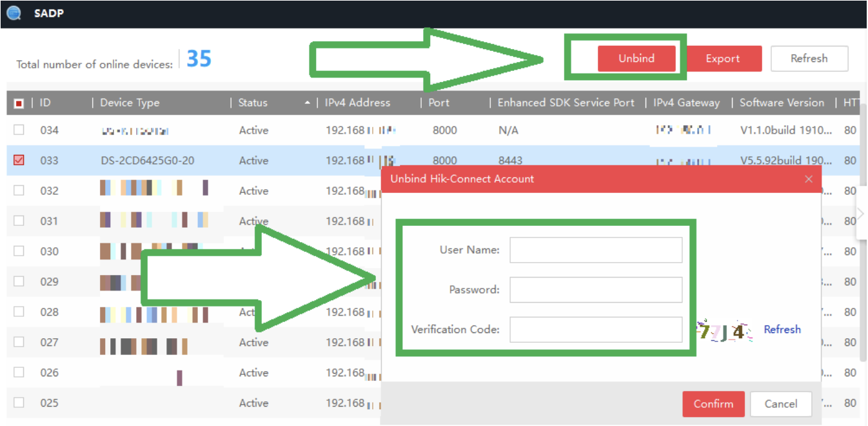
Task: Click ID cell 034
Action: [49, 130]
